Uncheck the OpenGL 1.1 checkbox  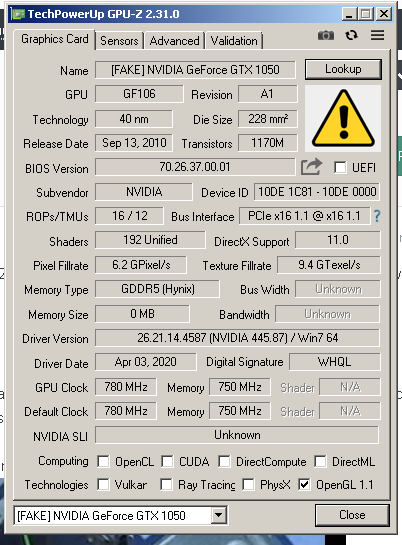tap(304, 485)
